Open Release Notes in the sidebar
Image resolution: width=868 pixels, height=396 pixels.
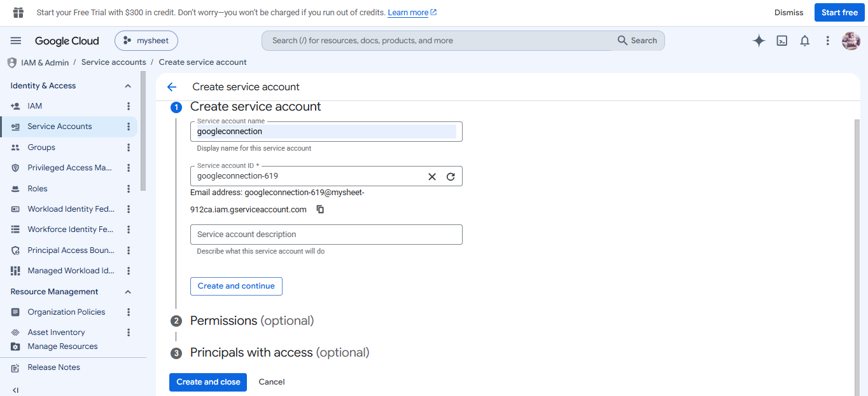53,367
